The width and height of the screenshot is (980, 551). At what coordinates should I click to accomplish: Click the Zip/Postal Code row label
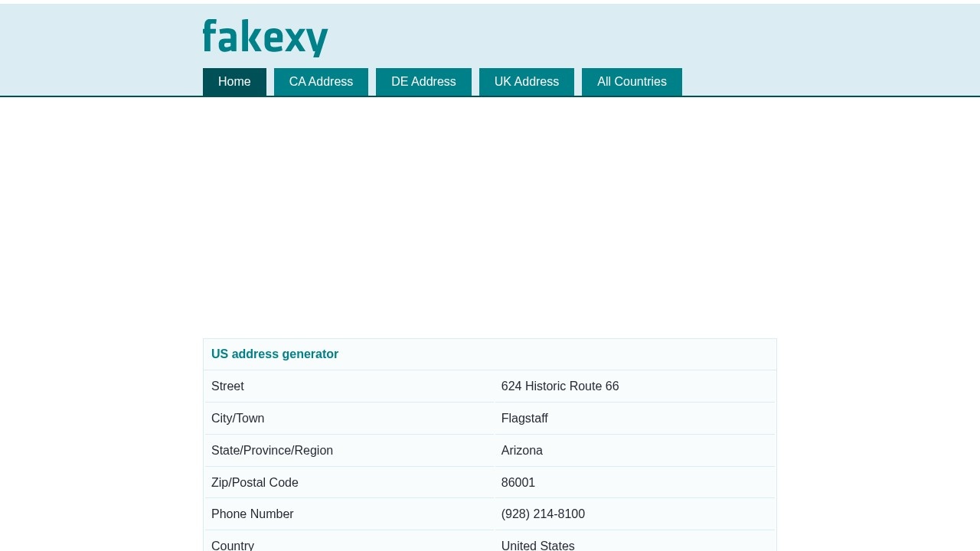(255, 482)
